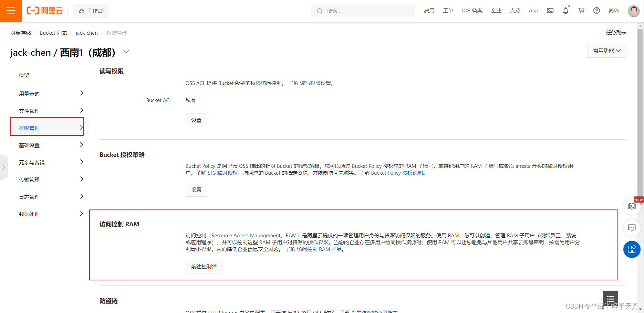Open the 读写权限设置 help link

(315, 83)
